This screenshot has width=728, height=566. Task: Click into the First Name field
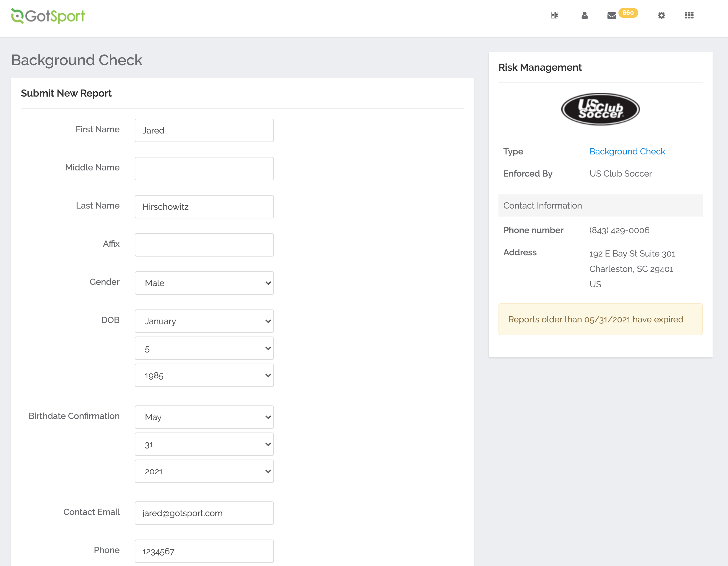pyautogui.click(x=204, y=130)
